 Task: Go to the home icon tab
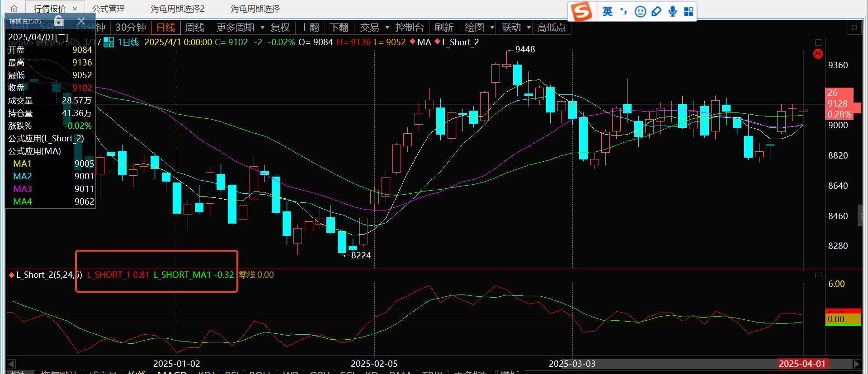pyautogui.click(x=14, y=9)
